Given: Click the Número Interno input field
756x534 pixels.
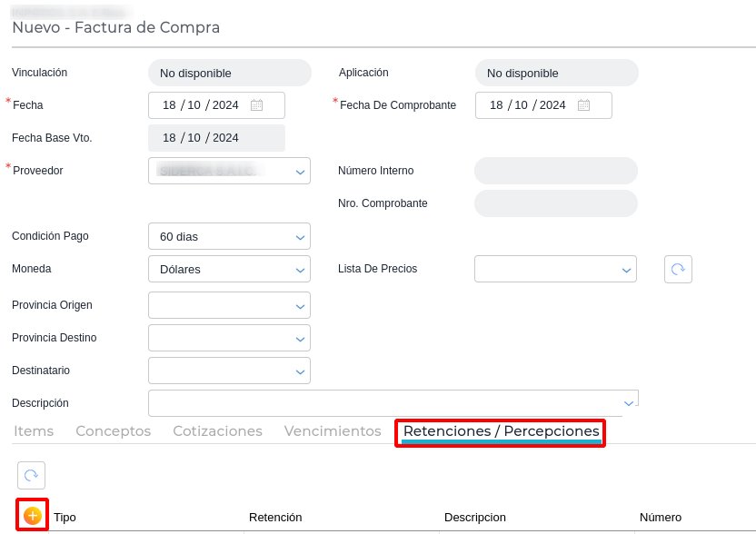Looking at the screenshot, I should (556, 171).
